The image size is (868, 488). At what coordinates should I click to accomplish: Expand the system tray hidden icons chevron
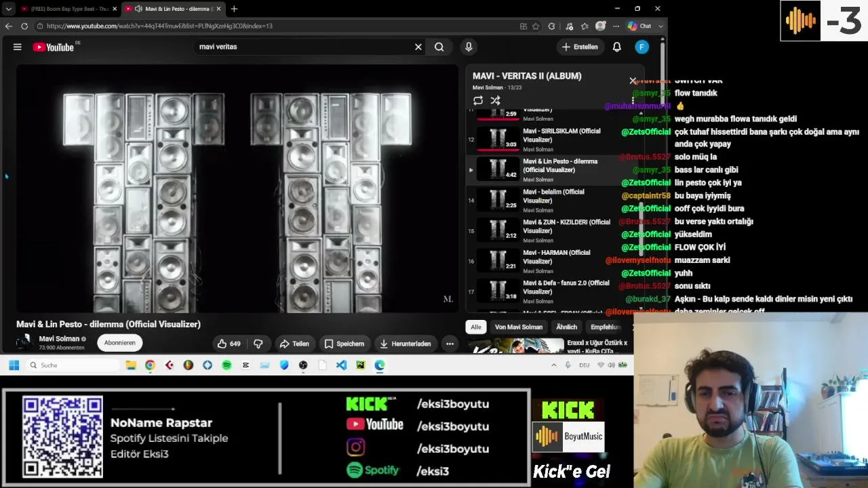click(553, 365)
